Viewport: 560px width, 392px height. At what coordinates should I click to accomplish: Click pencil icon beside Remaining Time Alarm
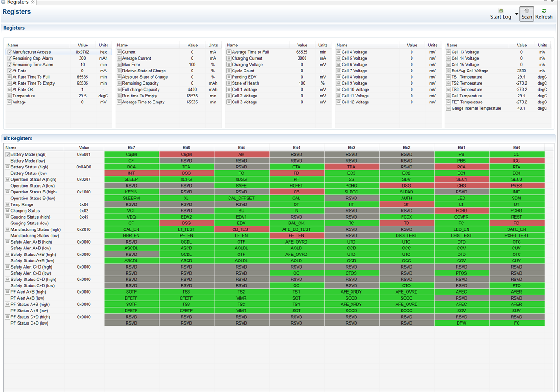pos(10,65)
